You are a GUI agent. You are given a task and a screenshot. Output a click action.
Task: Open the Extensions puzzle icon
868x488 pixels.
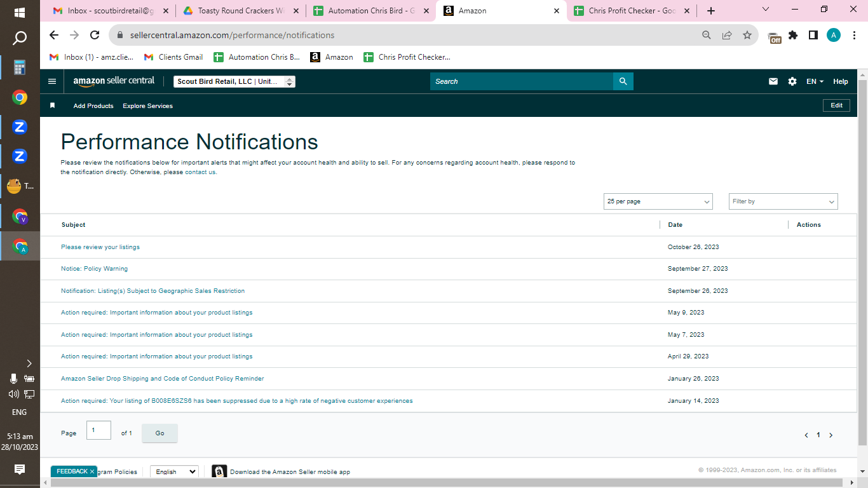tap(793, 36)
